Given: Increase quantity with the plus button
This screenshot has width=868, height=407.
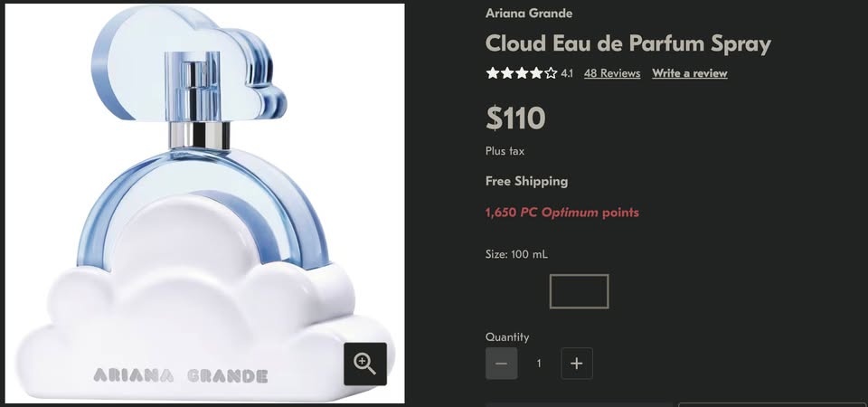Looking at the screenshot, I should (577, 364).
